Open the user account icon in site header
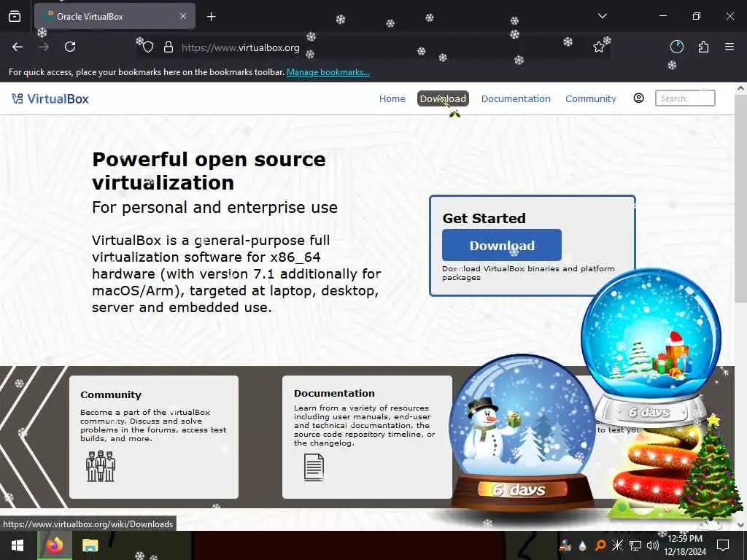This screenshot has width=747, height=560. click(x=639, y=98)
